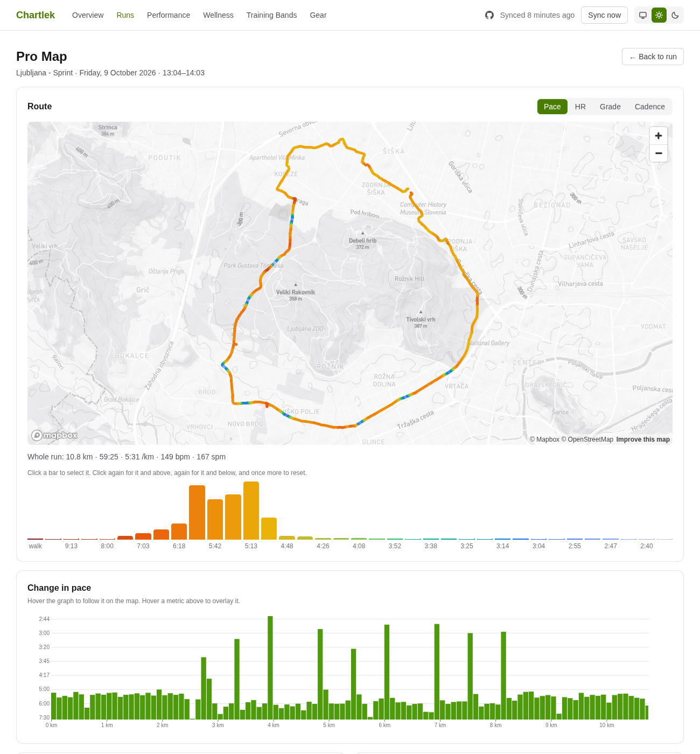Click the pace spike at 7 km
700x754 pixels.
click(437, 672)
